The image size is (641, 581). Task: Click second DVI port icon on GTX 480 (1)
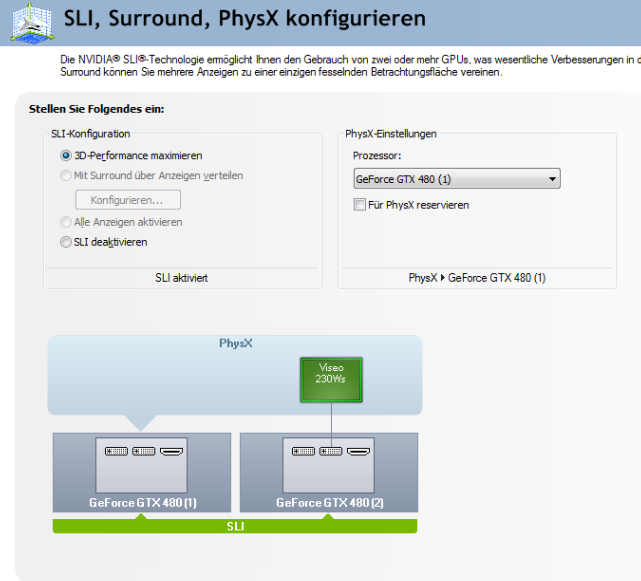point(143,451)
